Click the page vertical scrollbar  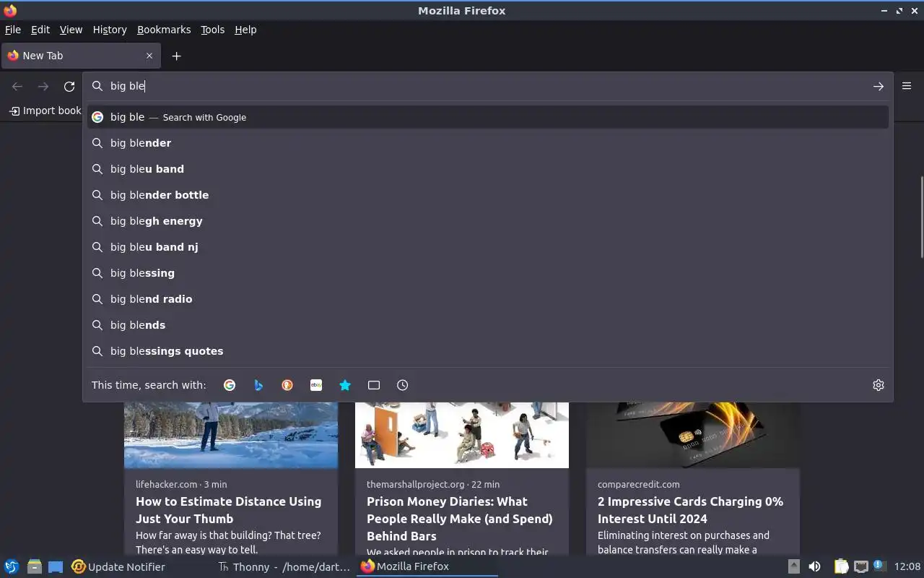coord(921,217)
